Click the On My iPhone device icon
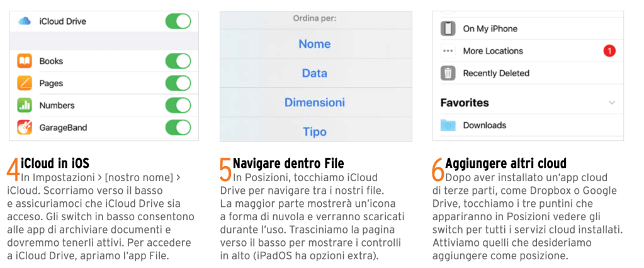644x268 pixels. tap(448, 29)
